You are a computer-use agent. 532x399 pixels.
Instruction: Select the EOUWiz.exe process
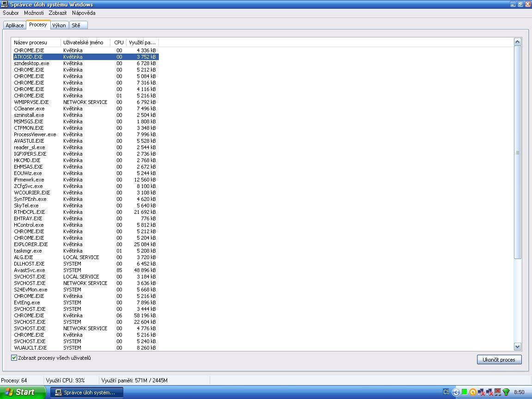point(86,173)
